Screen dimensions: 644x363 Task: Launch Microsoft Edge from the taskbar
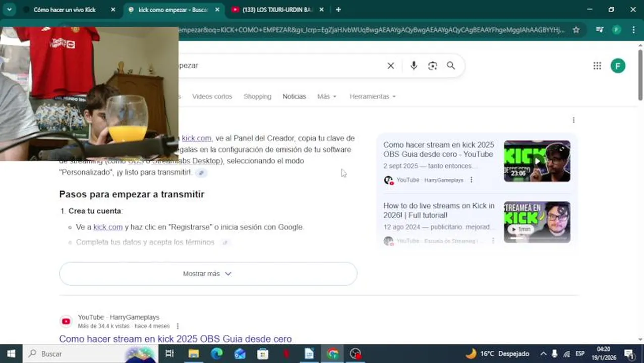(216, 354)
